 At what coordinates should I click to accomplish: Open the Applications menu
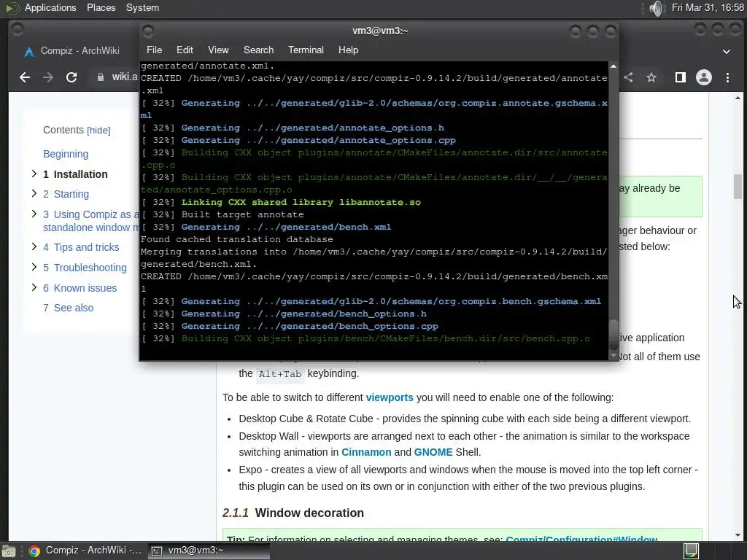50,7
